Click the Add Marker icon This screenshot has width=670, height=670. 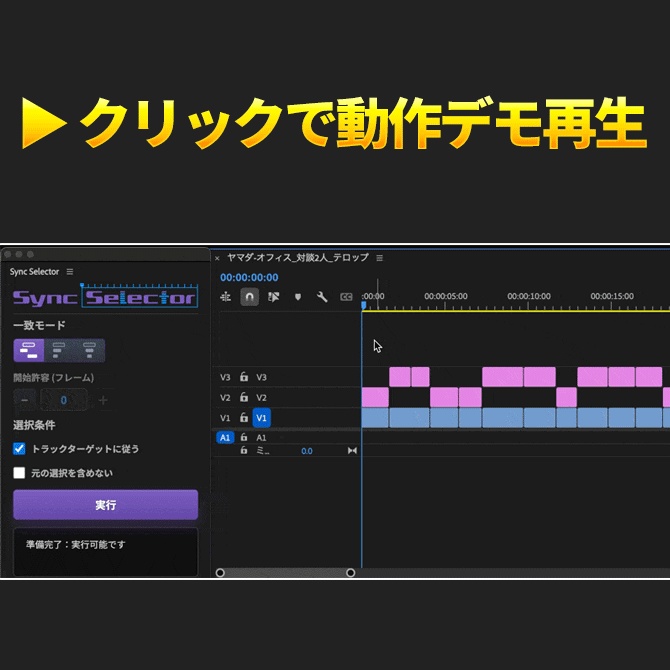298,297
